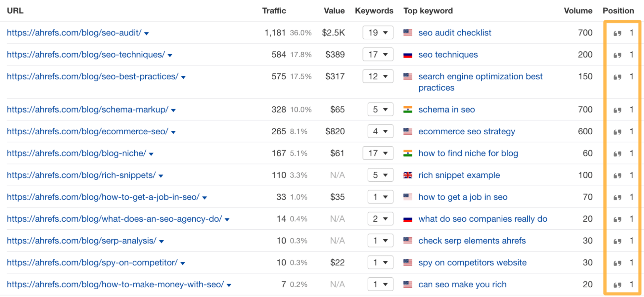Click the Position column header
Image resolution: width=644 pixels, height=297 pixels.
click(618, 10)
